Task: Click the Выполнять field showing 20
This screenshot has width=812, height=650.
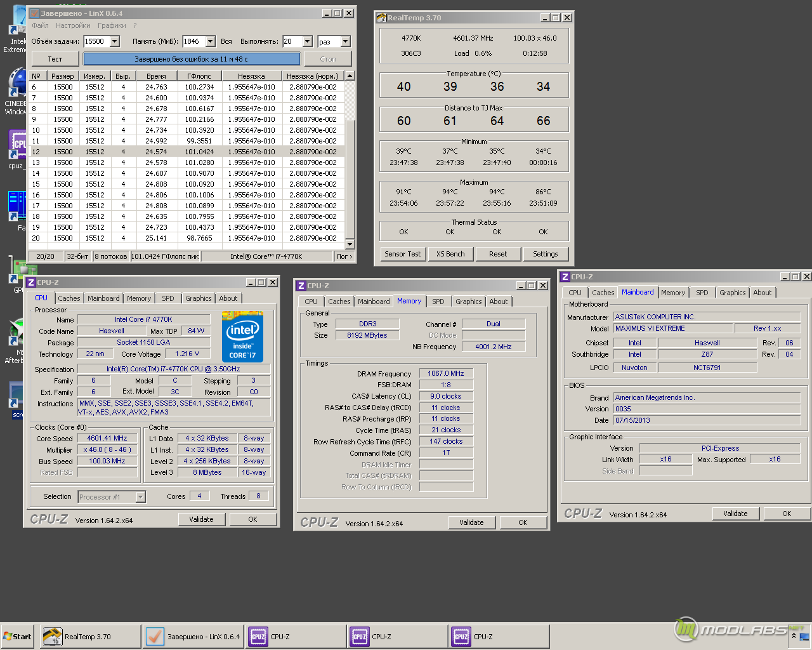Action: 293,41
